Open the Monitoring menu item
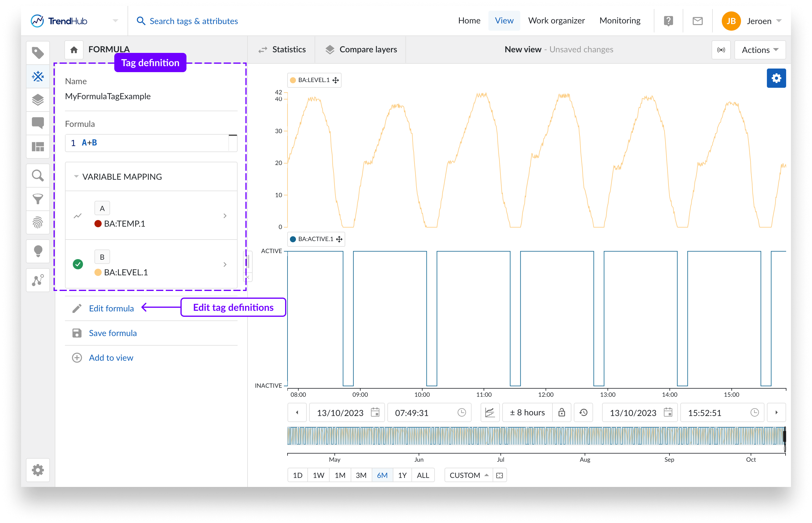The width and height of the screenshot is (812, 523). coord(619,21)
